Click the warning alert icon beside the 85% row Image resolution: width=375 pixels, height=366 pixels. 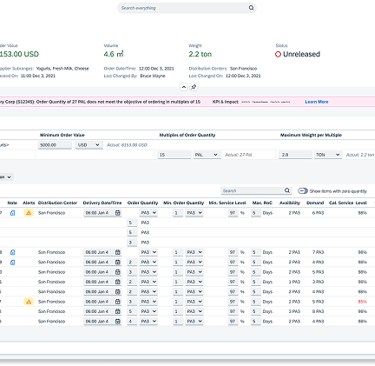(x=29, y=302)
